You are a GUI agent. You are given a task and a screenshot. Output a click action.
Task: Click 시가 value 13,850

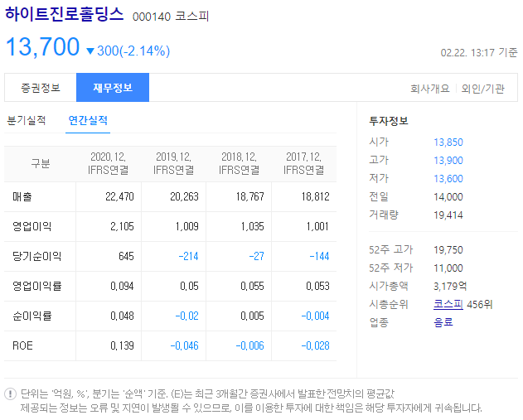(448, 142)
